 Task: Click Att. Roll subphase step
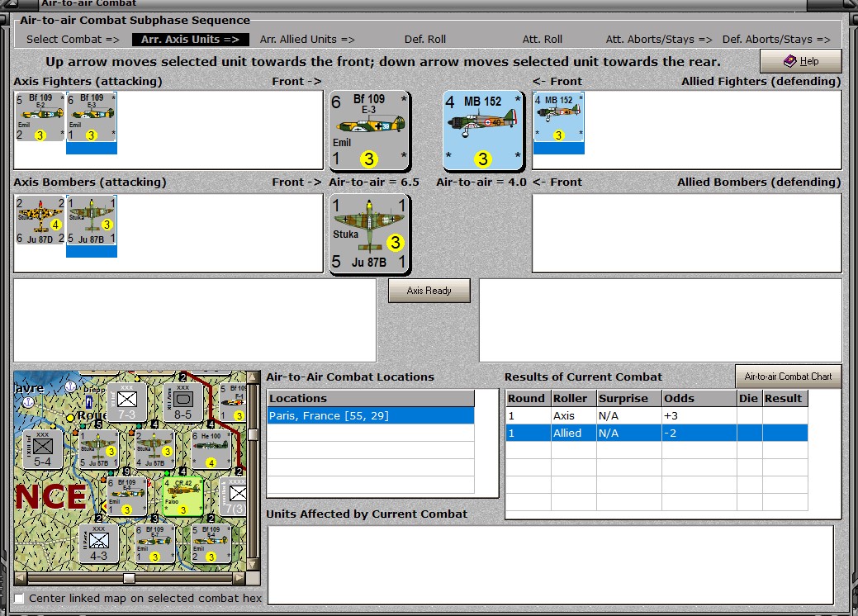543,40
